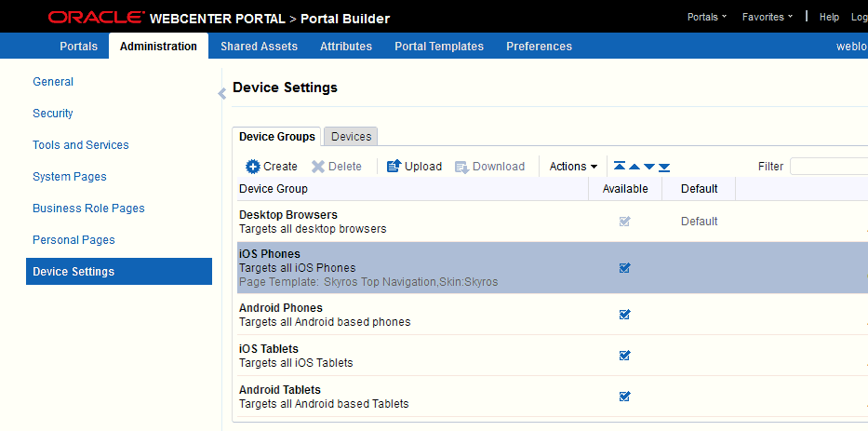Toggle Available checkbox for iOS Tablets

(x=624, y=356)
